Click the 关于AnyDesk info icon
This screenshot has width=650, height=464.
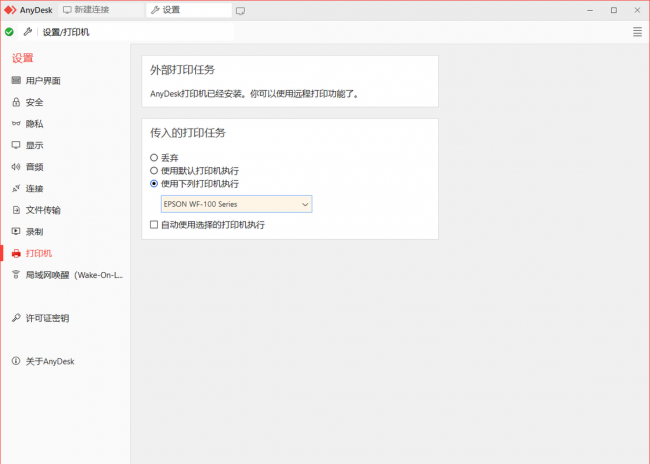16,361
